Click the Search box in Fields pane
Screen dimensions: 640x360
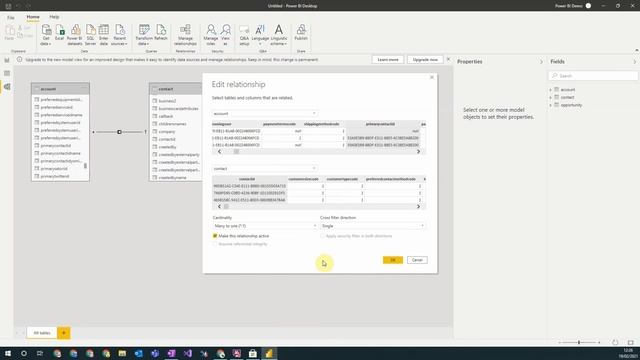[x=593, y=76]
